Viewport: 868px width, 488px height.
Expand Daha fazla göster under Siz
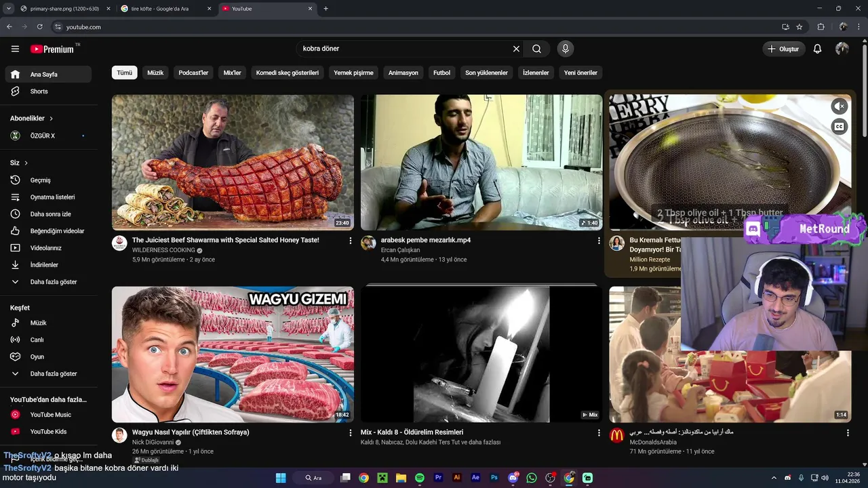click(x=47, y=282)
